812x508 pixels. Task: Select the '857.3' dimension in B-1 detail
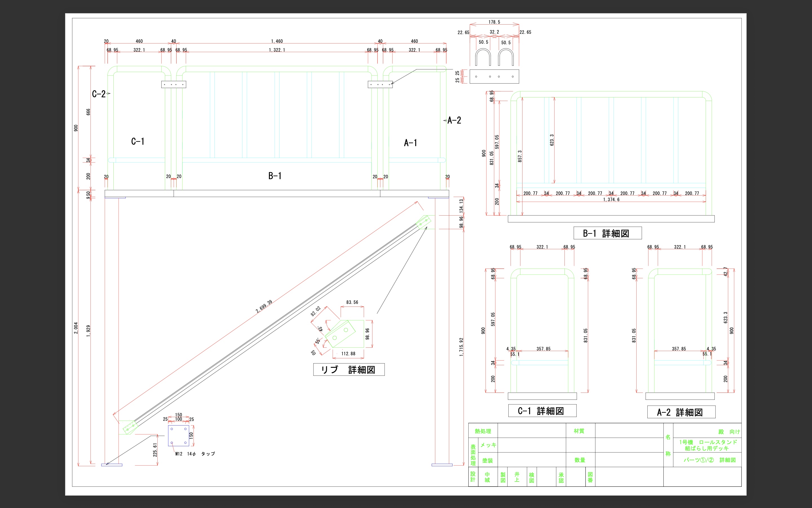pyautogui.click(x=520, y=156)
